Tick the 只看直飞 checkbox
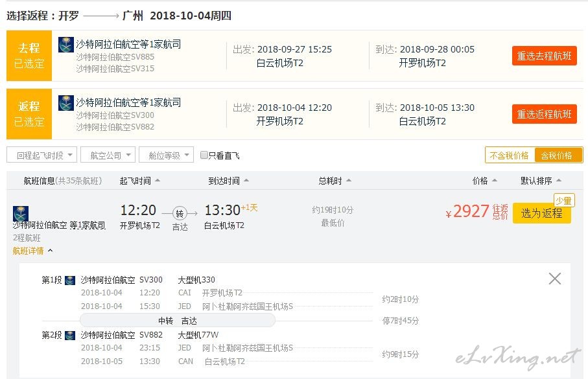 click(204, 155)
